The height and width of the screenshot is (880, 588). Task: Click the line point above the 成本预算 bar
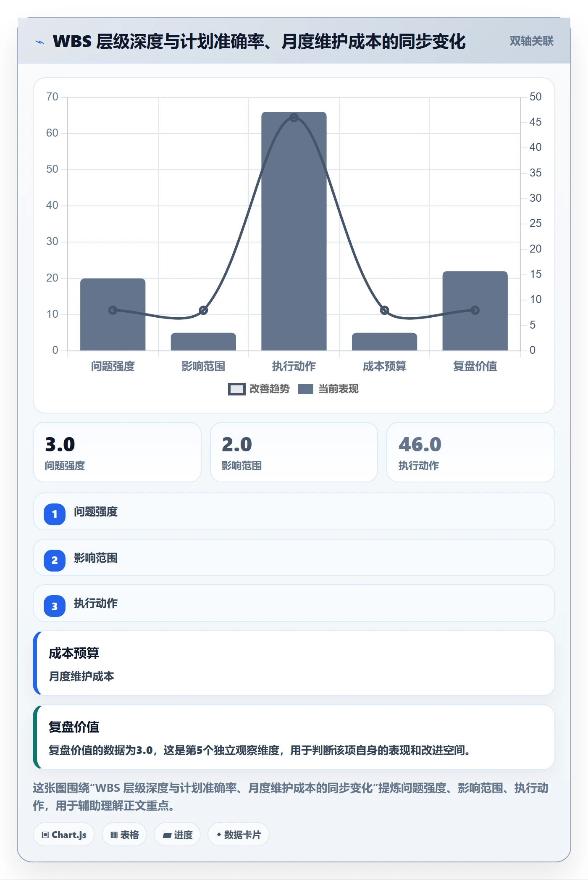click(384, 310)
